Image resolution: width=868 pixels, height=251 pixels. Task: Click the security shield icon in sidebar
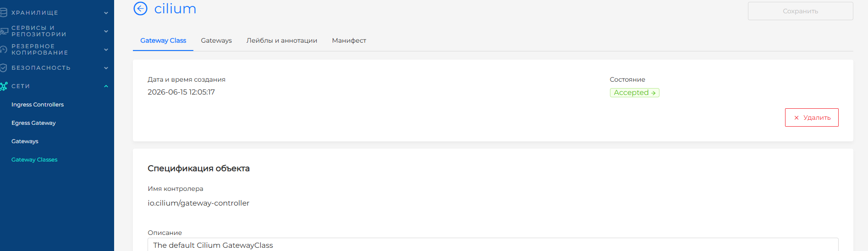(x=3, y=68)
